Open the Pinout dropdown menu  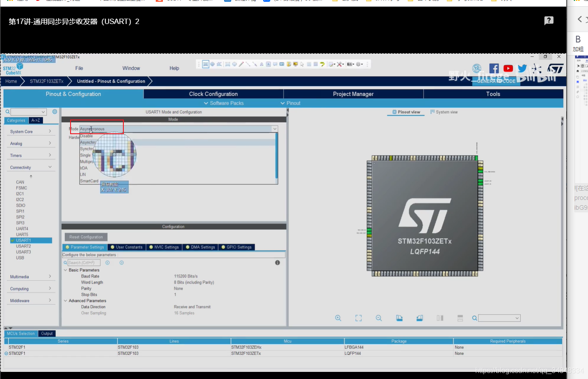[x=291, y=103]
